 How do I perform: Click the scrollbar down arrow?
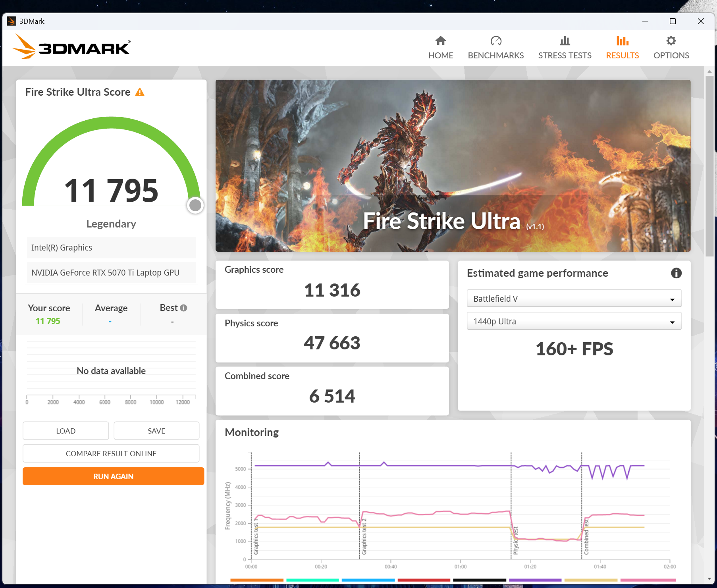[709, 579]
